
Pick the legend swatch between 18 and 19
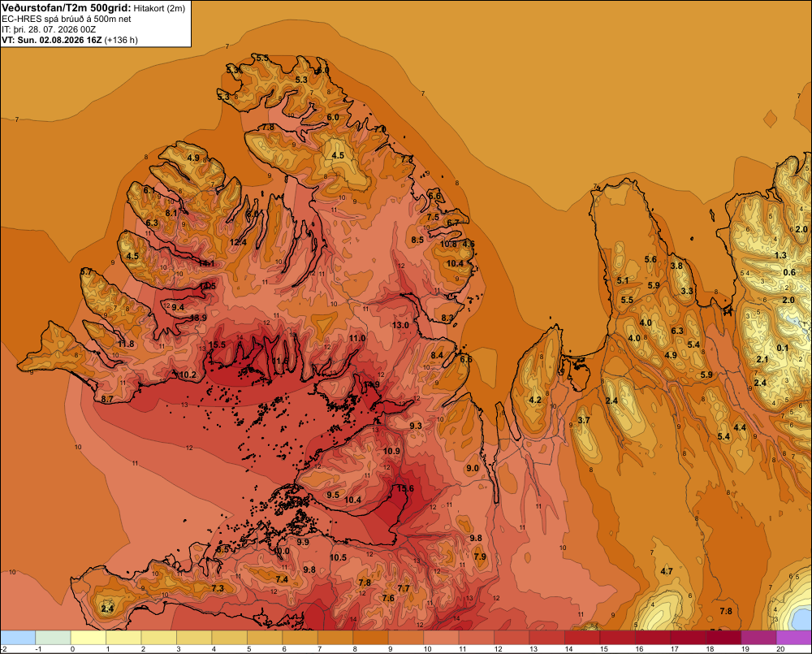[x=723, y=638]
